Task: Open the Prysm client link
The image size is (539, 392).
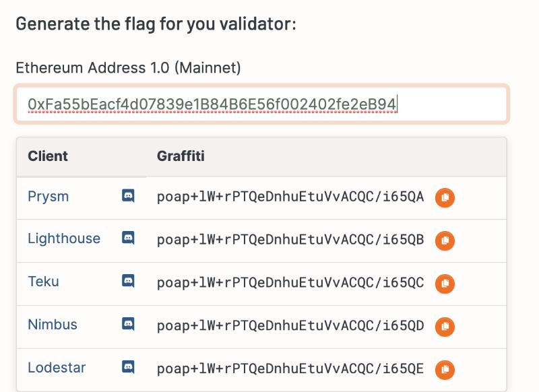Action: [49, 197]
